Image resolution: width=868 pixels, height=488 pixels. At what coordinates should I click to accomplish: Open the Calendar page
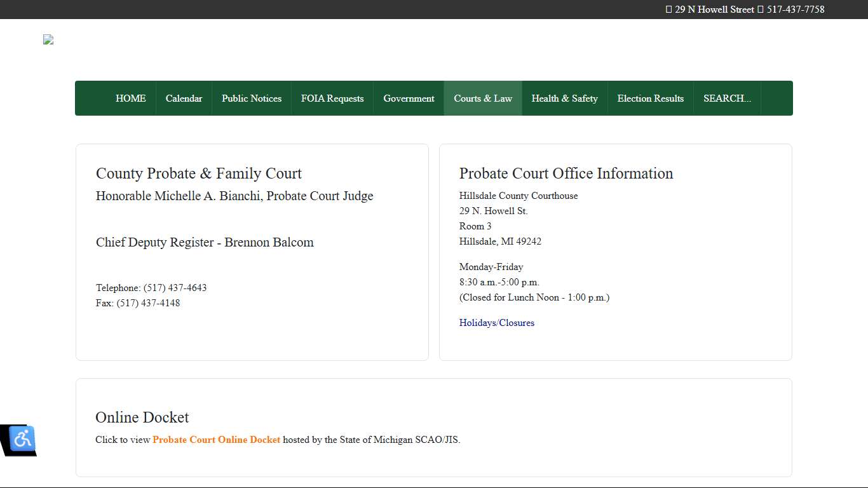[184, 98]
